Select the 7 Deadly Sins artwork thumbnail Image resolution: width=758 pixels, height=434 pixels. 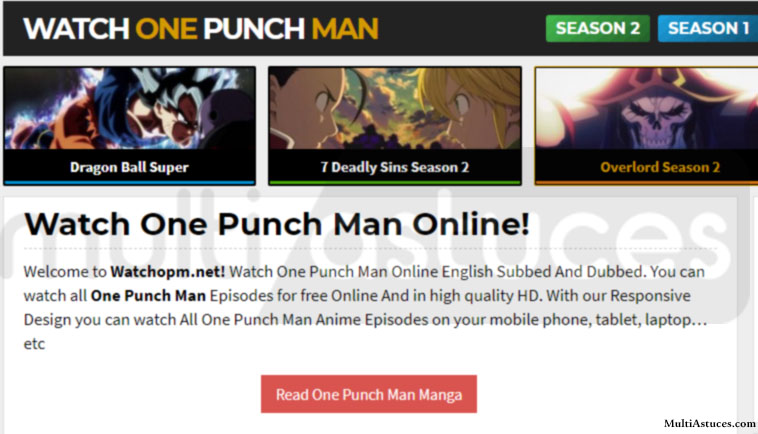pyautogui.click(x=395, y=108)
